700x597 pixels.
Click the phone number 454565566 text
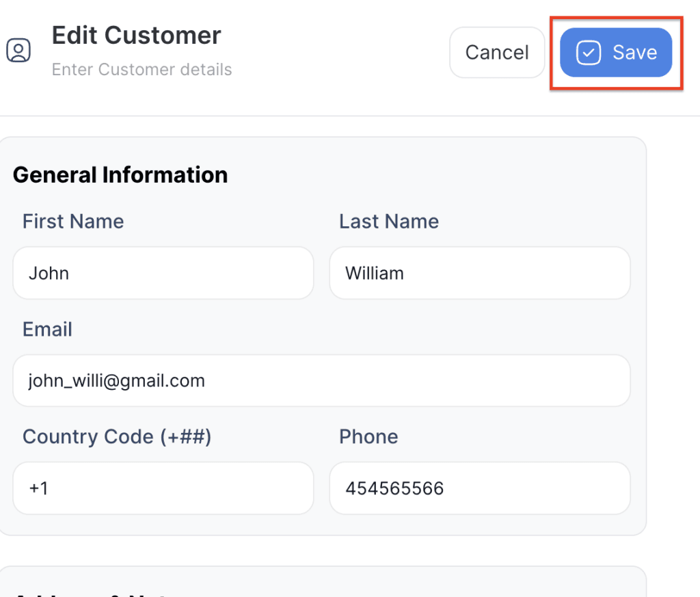(x=394, y=488)
